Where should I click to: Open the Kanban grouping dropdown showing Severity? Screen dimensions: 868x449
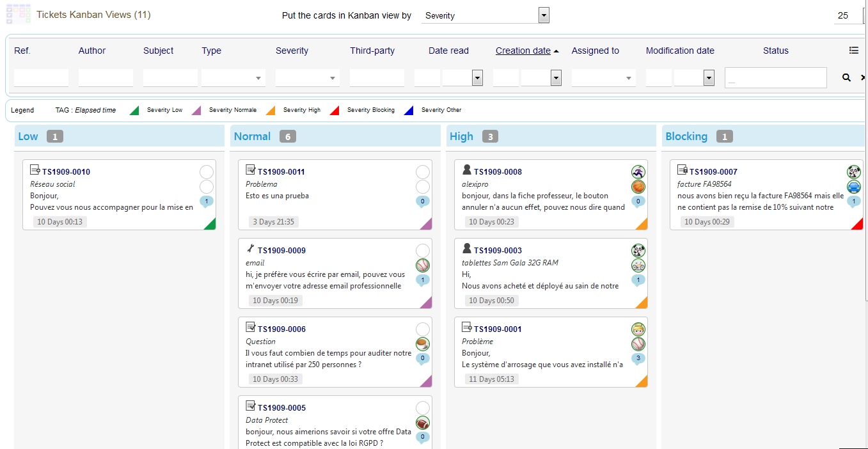coord(485,15)
